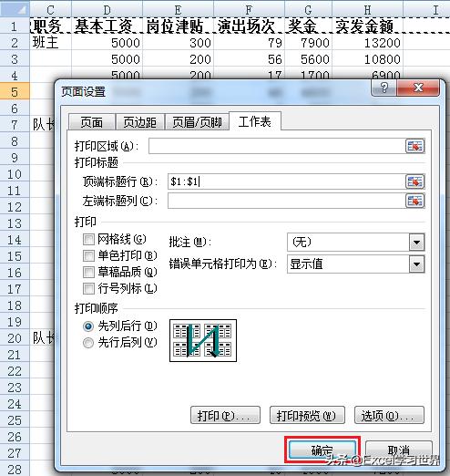
Task: Click the 实发金额 header cell
Action: pos(367,26)
